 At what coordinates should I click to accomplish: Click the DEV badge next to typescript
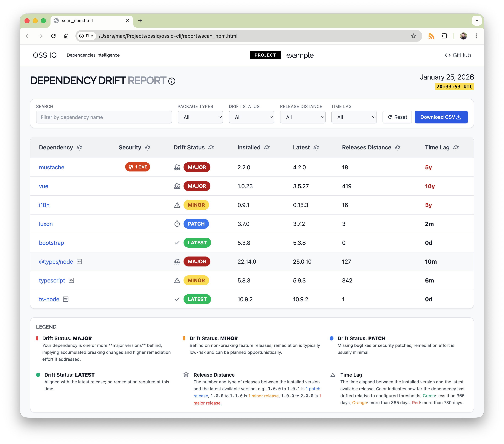click(x=71, y=281)
